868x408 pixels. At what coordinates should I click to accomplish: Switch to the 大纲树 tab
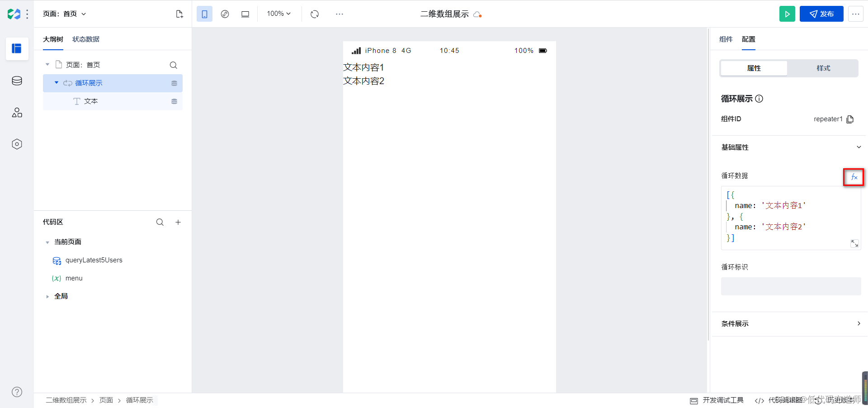pos(53,39)
